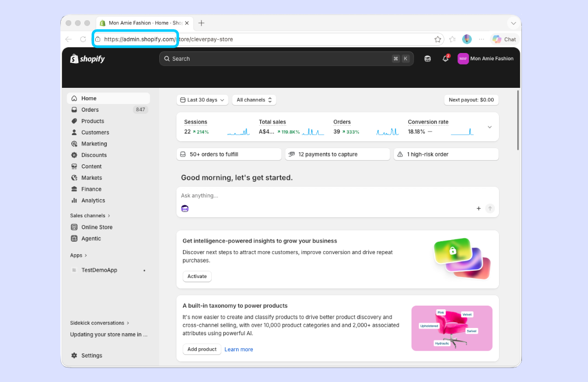Click the Finance bank icon

(74, 189)
